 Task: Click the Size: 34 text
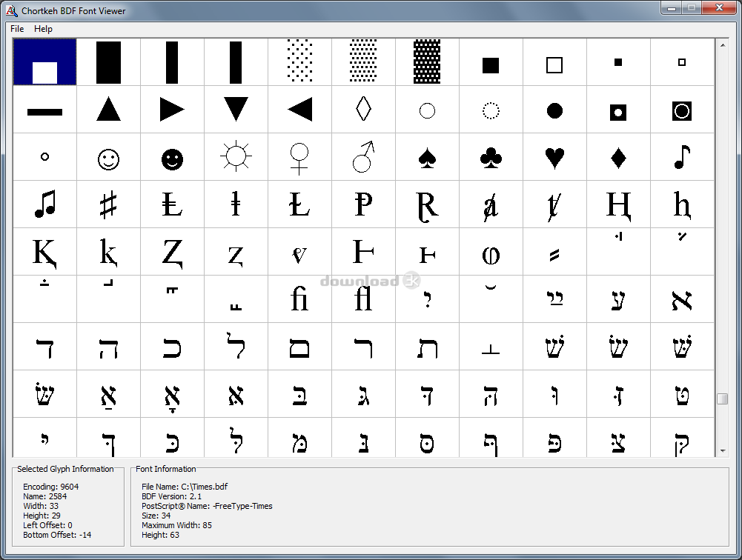[x=156, y=516]
